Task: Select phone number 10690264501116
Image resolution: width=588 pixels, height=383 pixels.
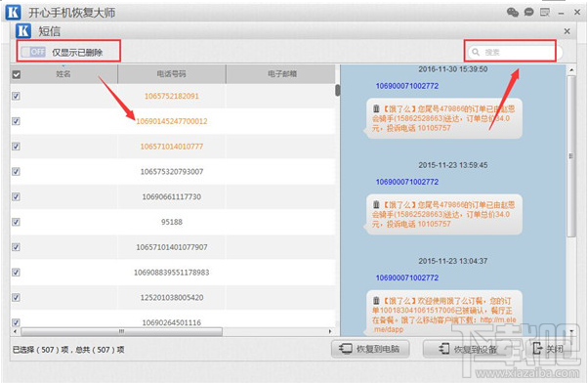Action: (x=172, y=322)
